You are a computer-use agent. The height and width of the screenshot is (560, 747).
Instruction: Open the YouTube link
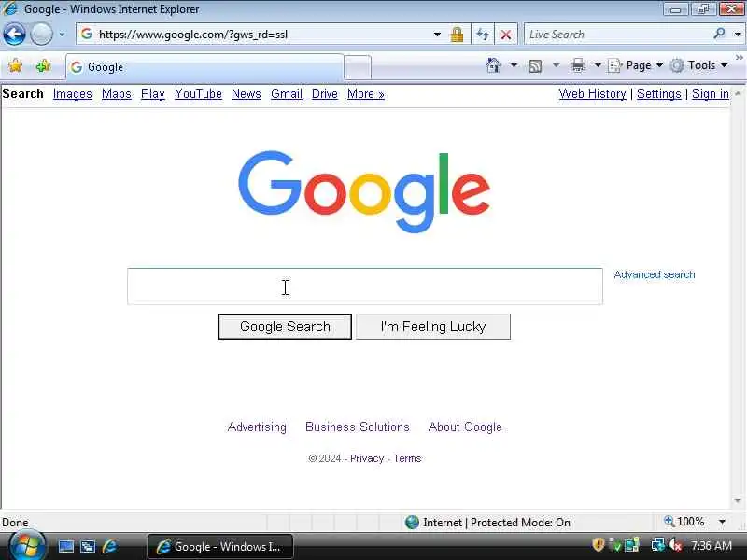click(198, 94)
